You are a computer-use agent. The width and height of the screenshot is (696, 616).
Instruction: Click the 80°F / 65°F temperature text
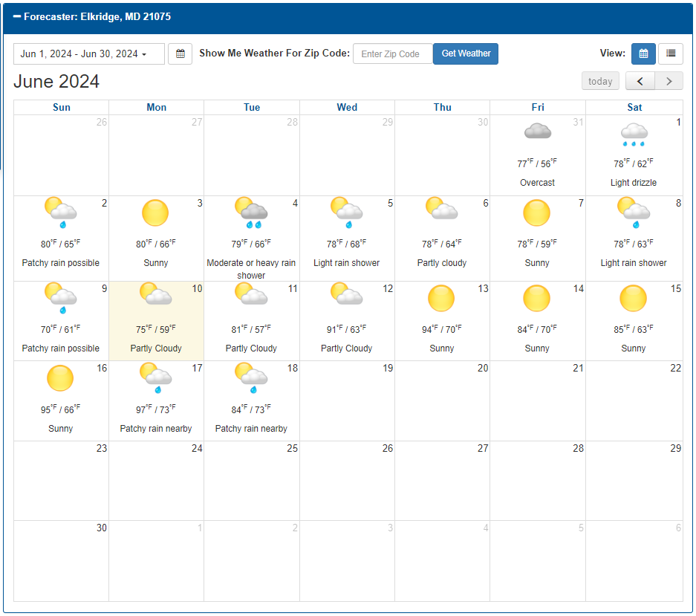tap(60, 244)
